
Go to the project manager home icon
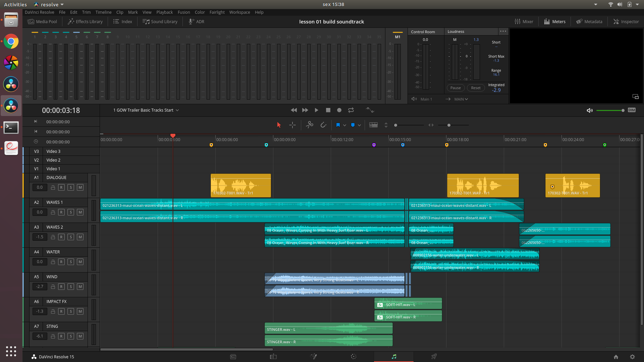[x=616, y=357]
